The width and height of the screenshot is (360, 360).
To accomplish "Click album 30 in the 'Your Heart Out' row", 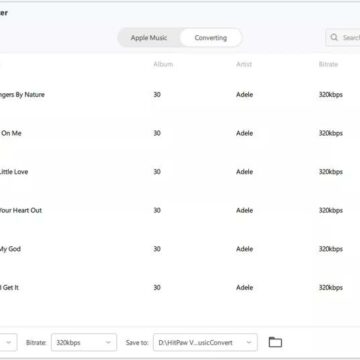I will coord(157,210).
